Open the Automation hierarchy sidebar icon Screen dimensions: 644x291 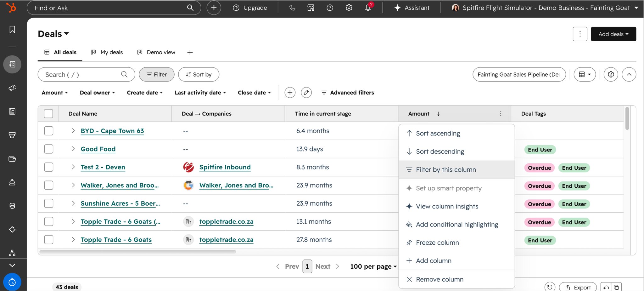(x=12, y=253)
